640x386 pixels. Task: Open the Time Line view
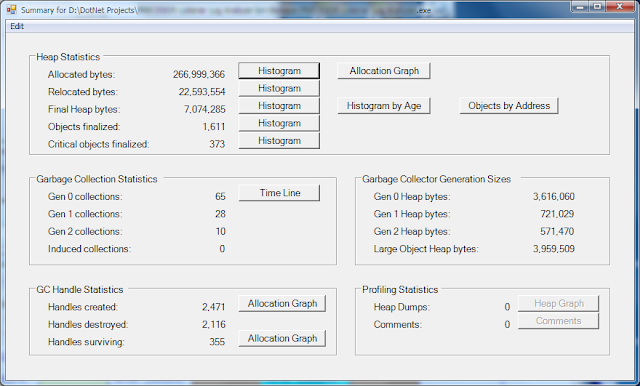click(279, 193)
